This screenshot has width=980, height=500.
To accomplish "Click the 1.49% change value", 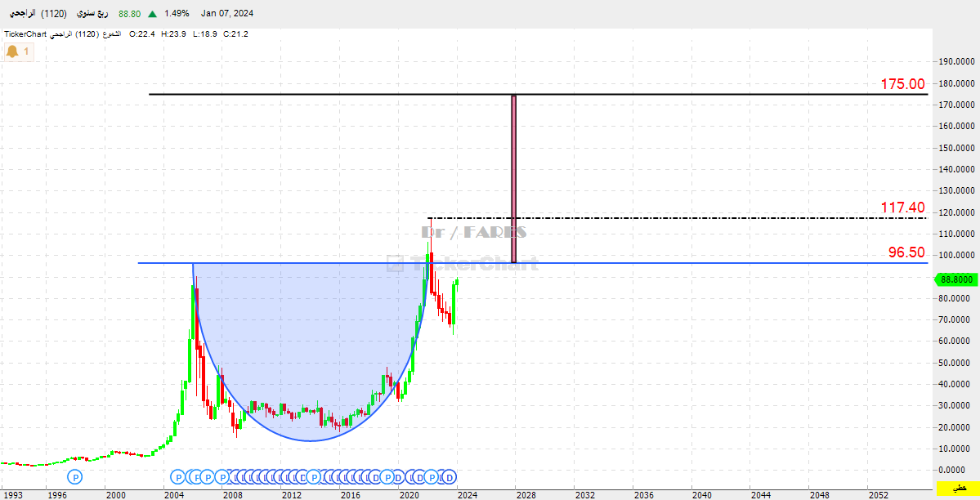I will [x=177, y=14].
